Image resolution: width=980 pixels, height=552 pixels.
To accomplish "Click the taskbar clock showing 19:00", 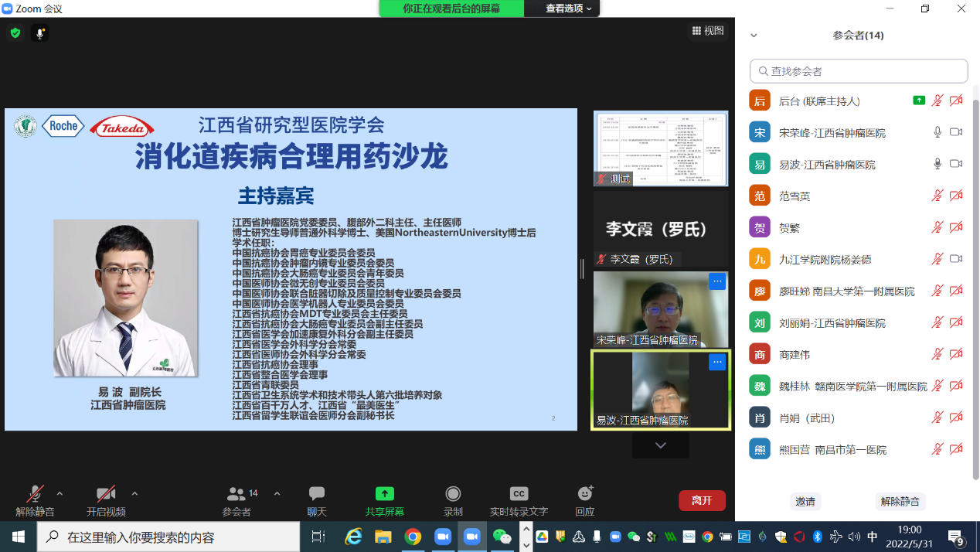I will (910, 537).
